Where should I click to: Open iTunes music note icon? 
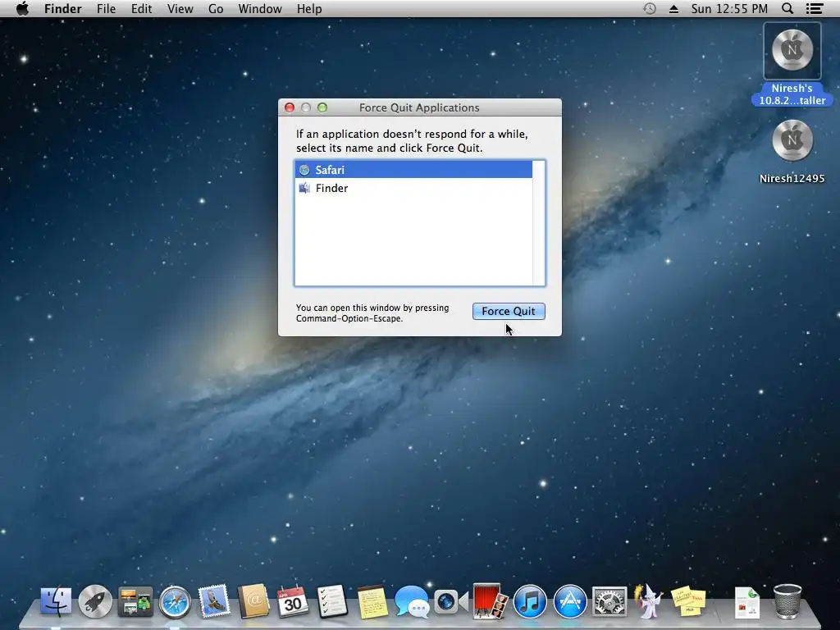click(530, 601)
